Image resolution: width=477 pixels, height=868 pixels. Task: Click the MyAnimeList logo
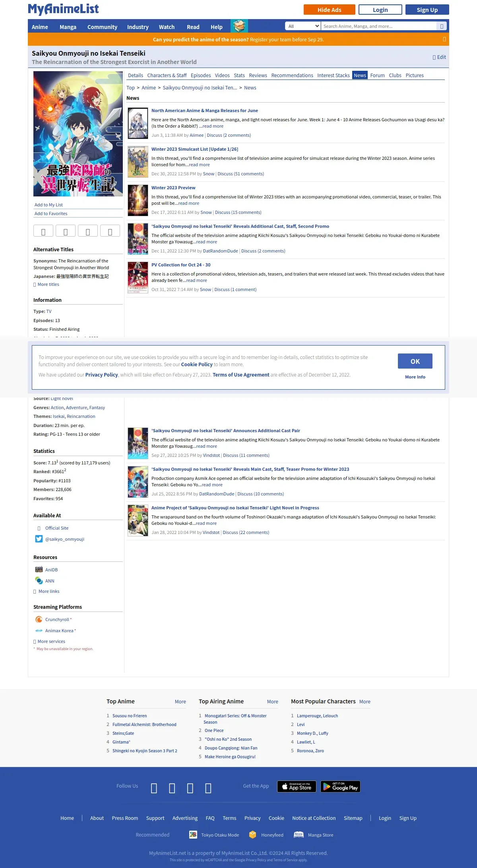[63, 9]
